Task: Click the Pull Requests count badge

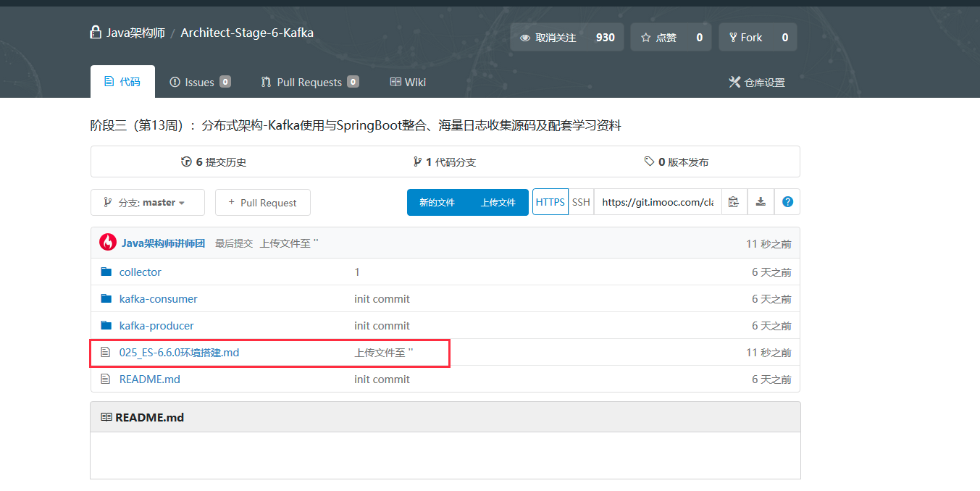Action: pos(353,82)
